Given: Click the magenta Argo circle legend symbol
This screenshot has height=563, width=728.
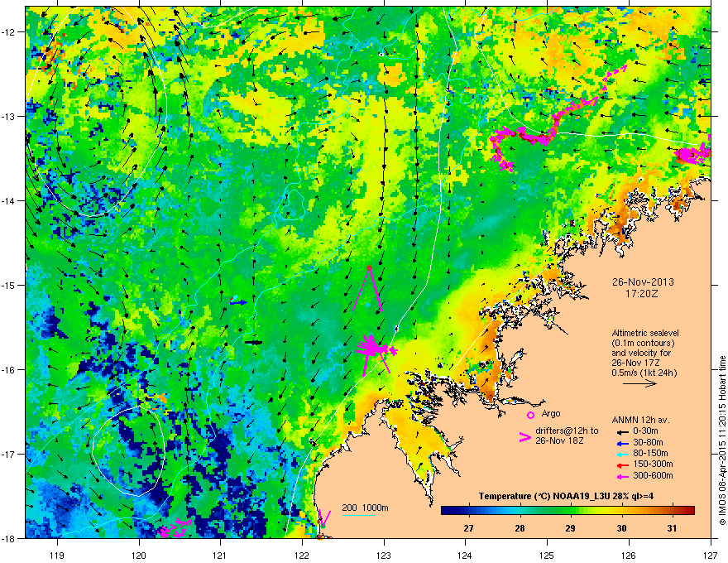Looking at the screenshot, I should [x=530, y=415].
